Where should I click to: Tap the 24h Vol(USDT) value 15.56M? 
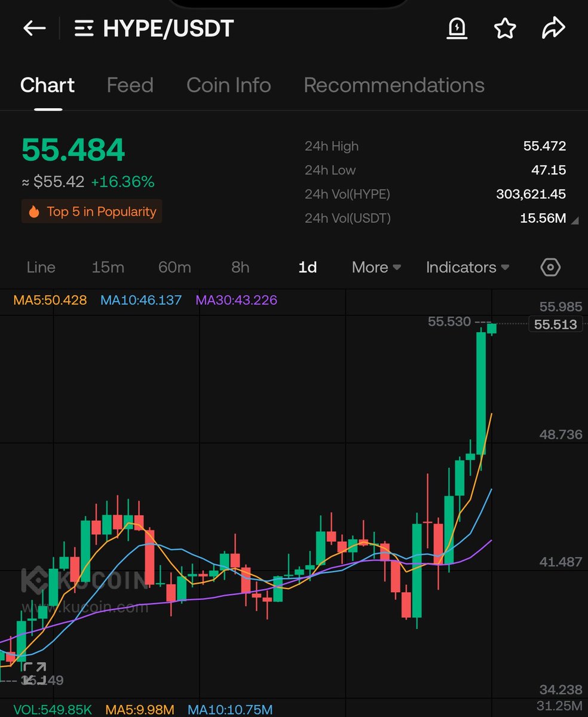pyautogui.click(x=543, y=218)
